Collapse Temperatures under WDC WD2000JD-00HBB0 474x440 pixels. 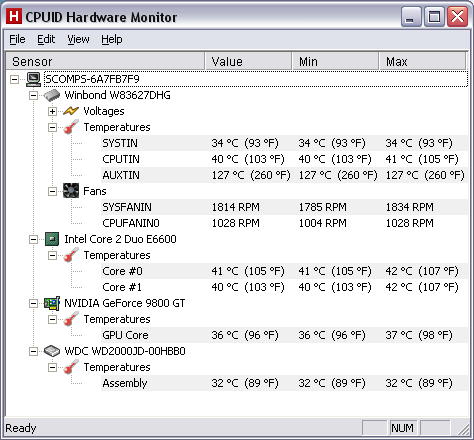[x=52, y=367]
